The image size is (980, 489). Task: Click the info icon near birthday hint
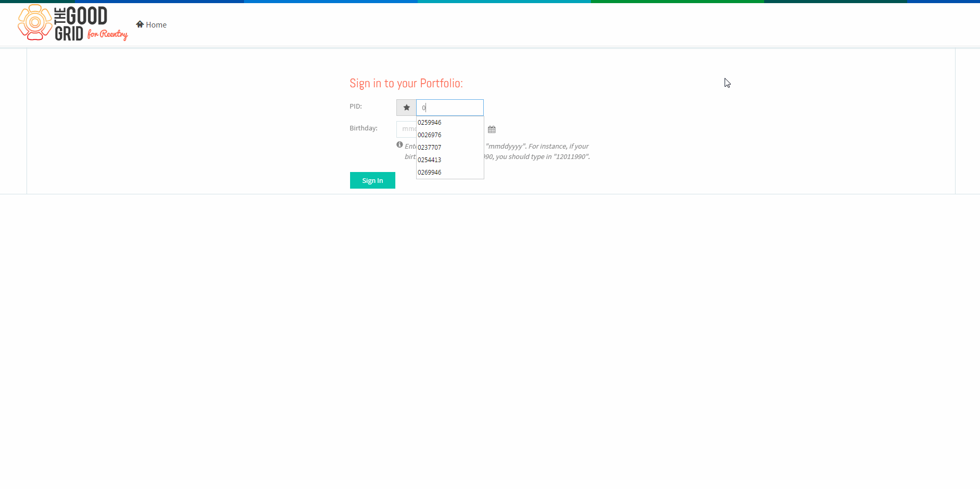point(399,145)
